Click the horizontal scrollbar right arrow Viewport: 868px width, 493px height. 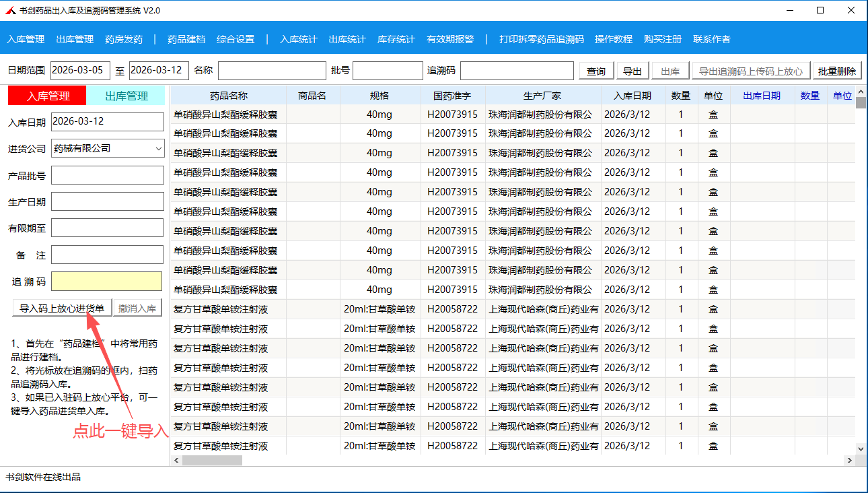point(849,460)
